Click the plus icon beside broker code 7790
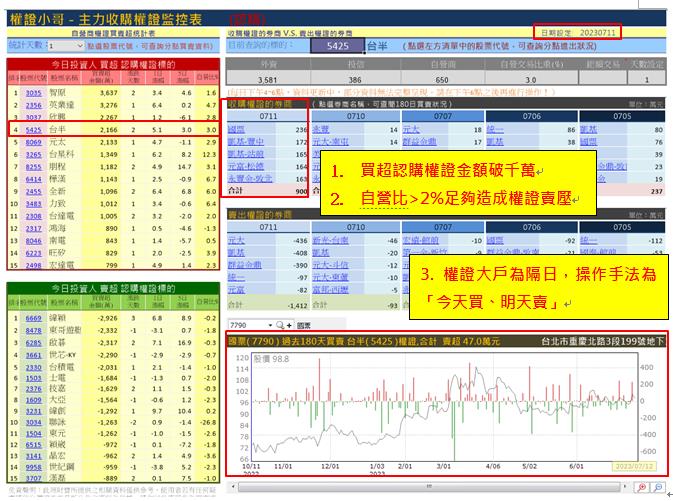673x501 pixels. coord(289,325)
